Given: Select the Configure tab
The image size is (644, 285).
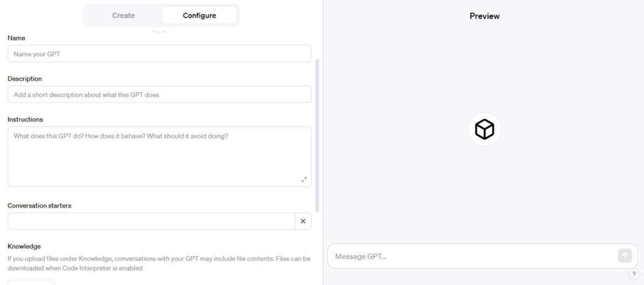Looking at the screenshot, I should 199,16.
